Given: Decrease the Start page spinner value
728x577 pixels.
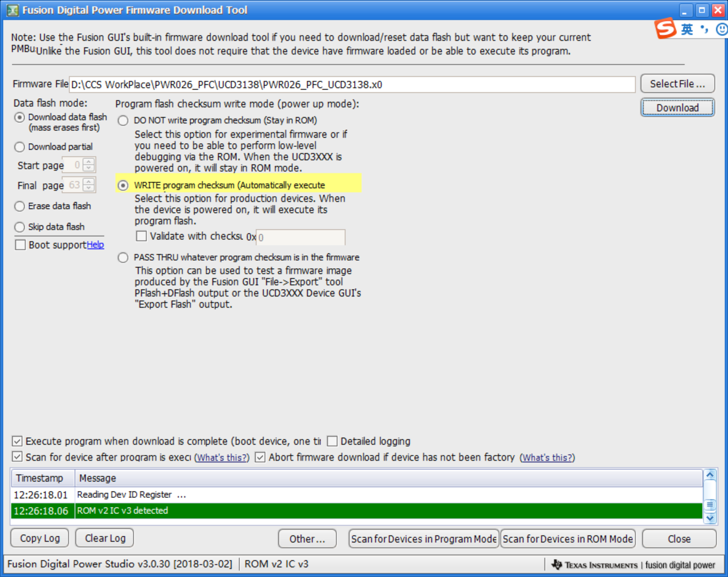Looking at the screenshot, I should click(x=89, y=168).
